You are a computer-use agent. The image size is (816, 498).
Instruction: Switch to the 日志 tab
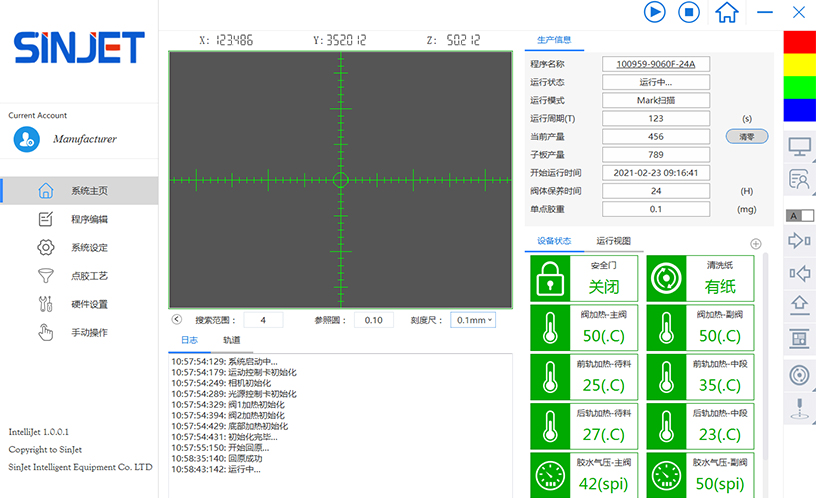[189, 340]
